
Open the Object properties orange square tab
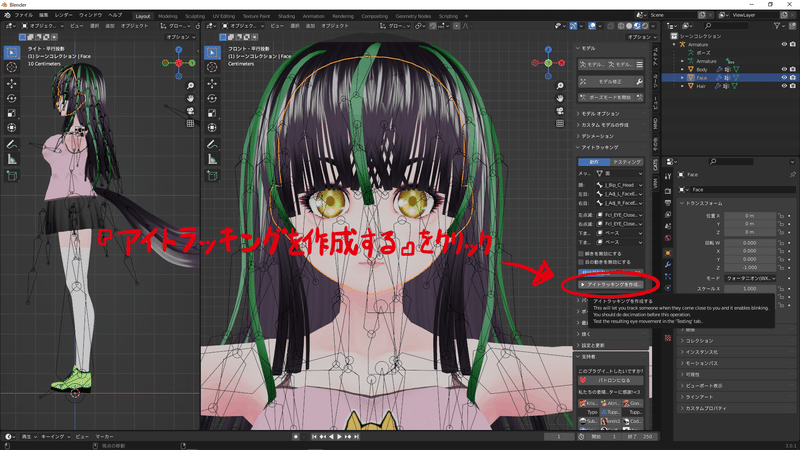668,253
